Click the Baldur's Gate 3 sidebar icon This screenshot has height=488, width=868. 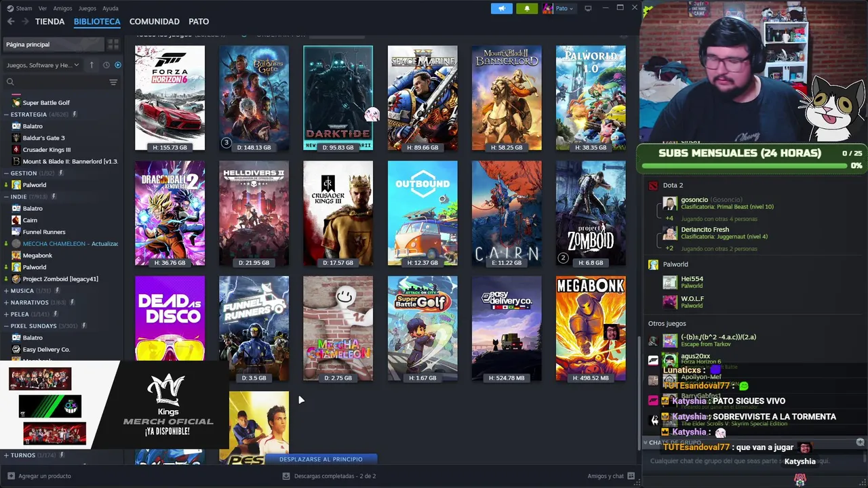[16, 138]
